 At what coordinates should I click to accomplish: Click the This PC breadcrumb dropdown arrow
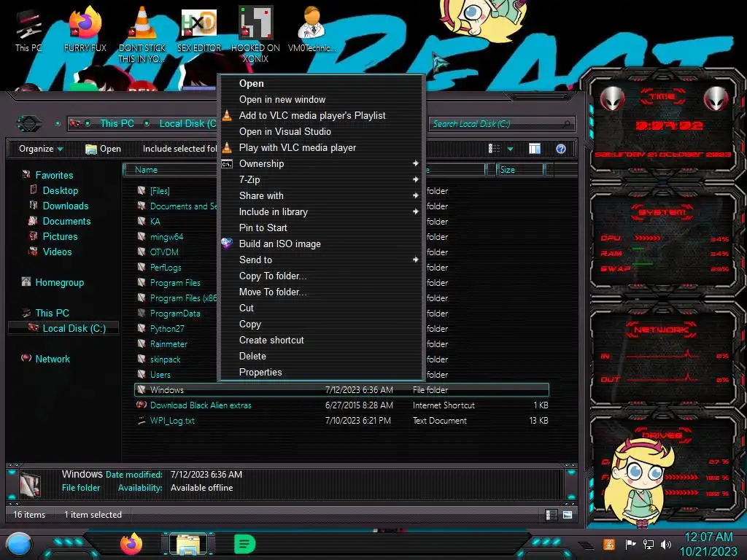click(147, 123)
